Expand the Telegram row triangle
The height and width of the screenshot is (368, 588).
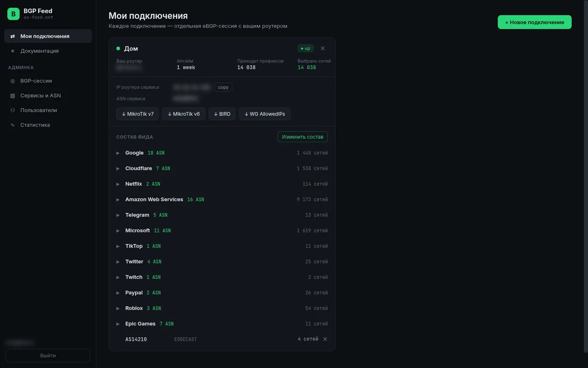[118, 215]
